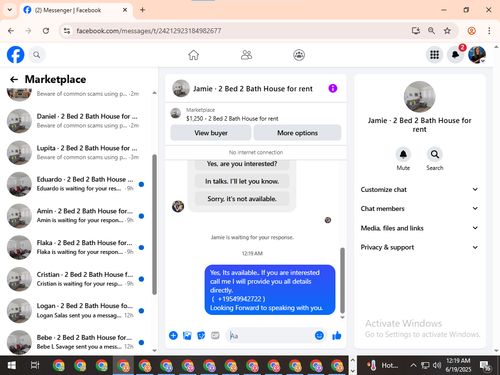Image resolution: width=500 pixels, height=375 pixels.
Task: Send a thumbs-up like
Action: tap(337, 335)
